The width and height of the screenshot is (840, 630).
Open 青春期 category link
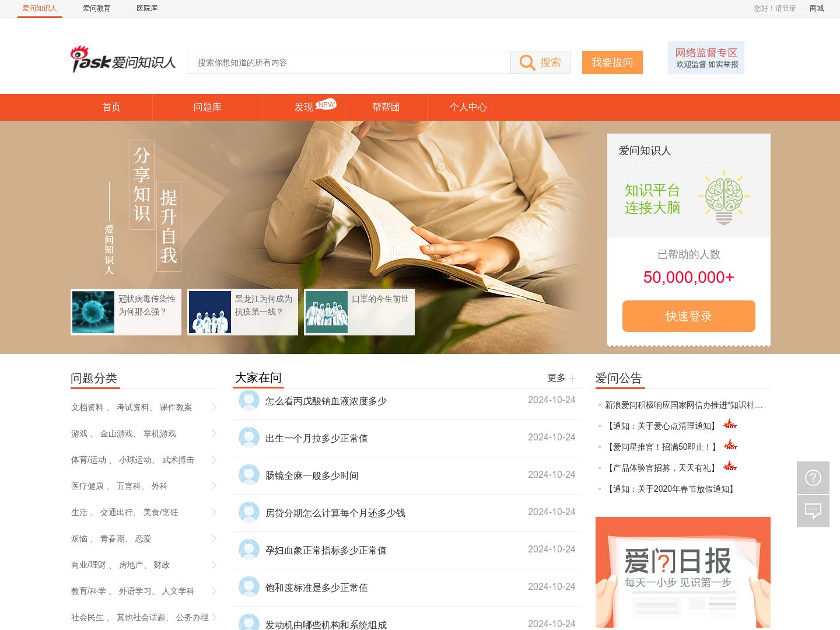[113, 538]
